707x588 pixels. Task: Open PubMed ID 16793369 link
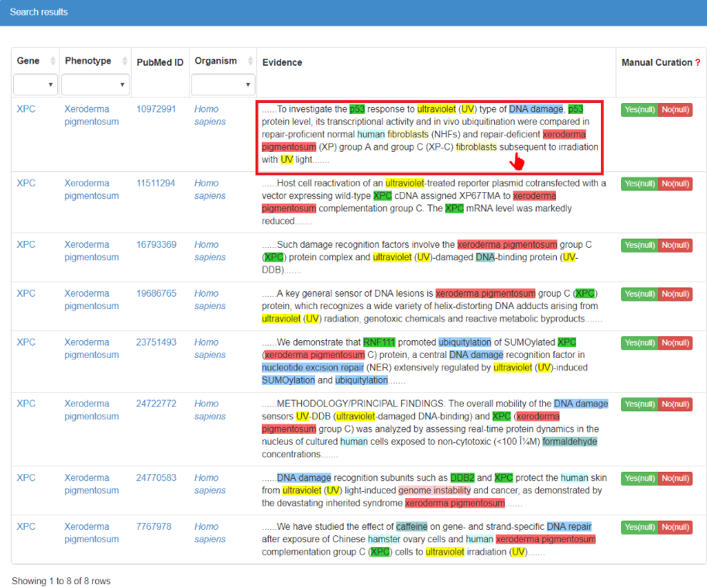pos(156,244)
